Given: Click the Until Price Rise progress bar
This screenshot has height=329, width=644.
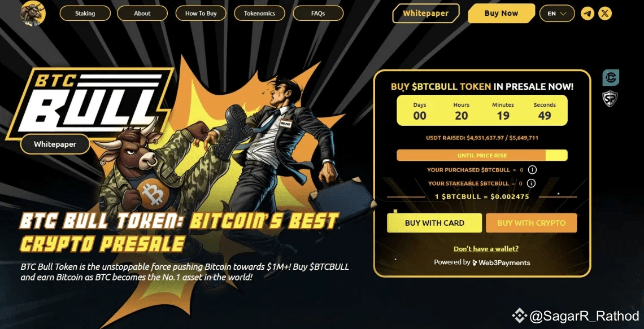Looking at the screenshot, I should (x=482, y=156).
